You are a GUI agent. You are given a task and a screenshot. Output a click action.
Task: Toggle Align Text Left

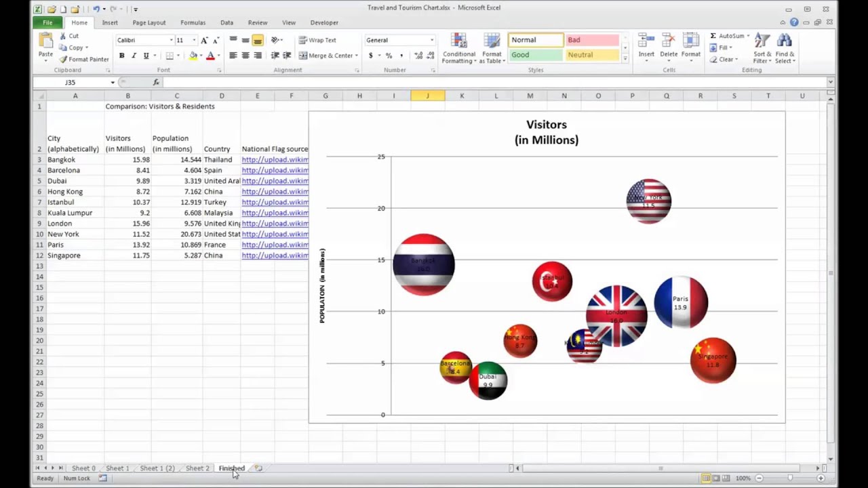pyautogui.click(x=233, y=56)
